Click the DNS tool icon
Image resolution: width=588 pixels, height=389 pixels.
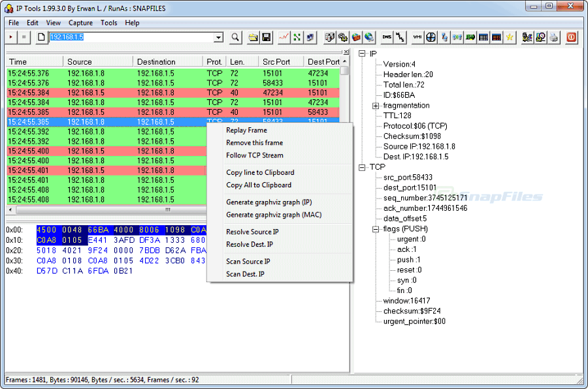click(387, 37)
